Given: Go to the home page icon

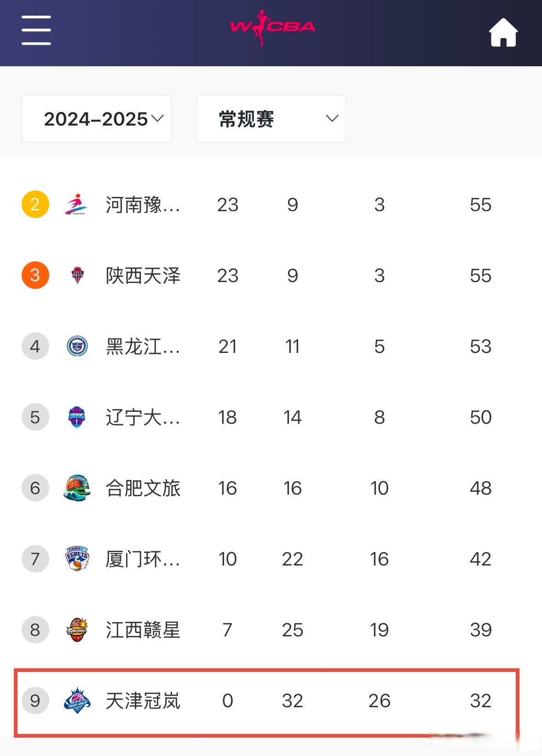Looking at the screenshot, I should pos(503,32).
